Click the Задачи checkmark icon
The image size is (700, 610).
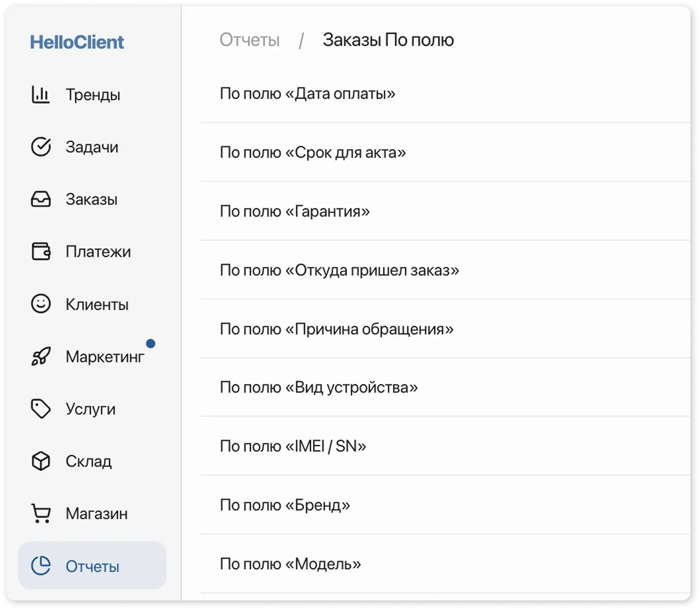(x=40, y=147)
